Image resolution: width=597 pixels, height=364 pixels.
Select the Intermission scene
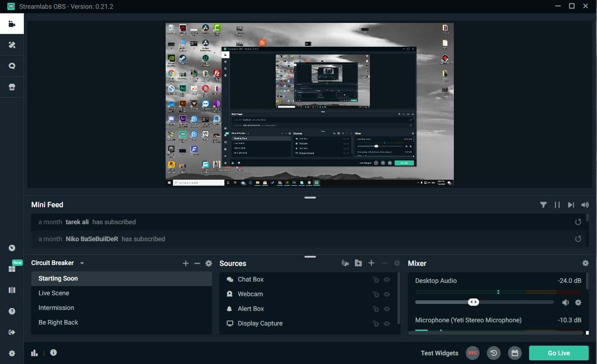click(121, 308)
